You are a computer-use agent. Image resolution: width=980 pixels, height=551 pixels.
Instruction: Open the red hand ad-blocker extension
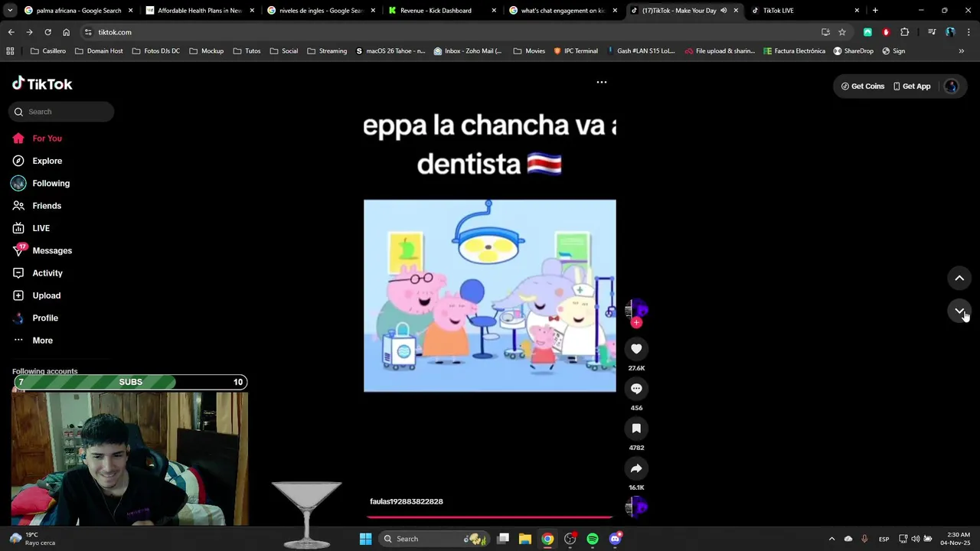pyautogui.click(x=886, y=32)
